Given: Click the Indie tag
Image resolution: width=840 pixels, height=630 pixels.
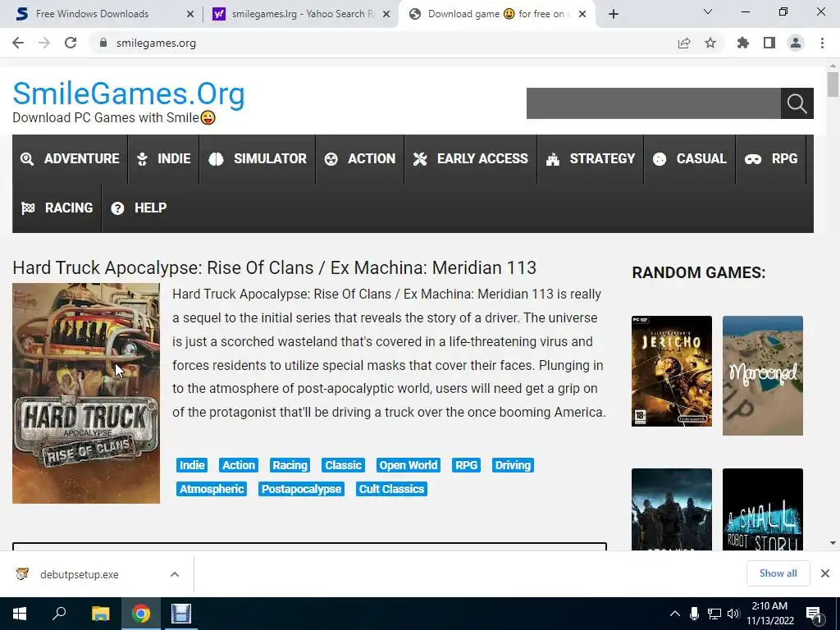Looking at the screenshot, I should (x=192, y=465).
